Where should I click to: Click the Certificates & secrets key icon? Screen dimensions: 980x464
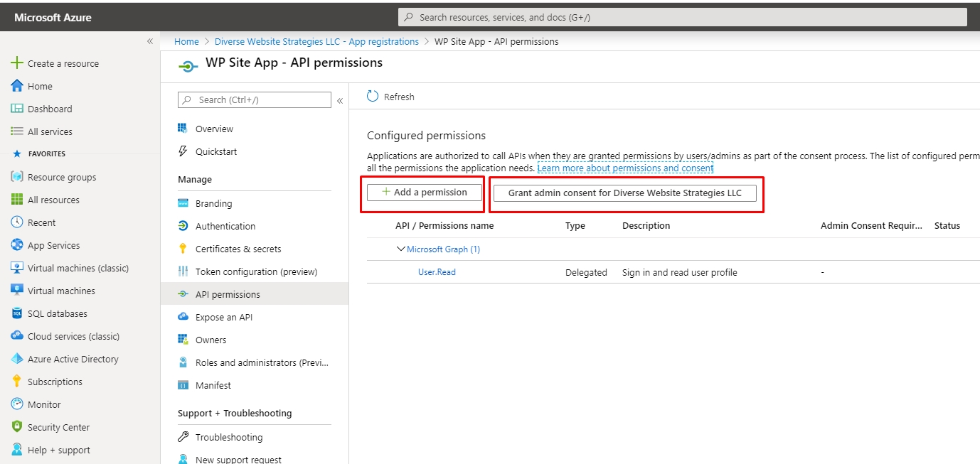(183, 249)
